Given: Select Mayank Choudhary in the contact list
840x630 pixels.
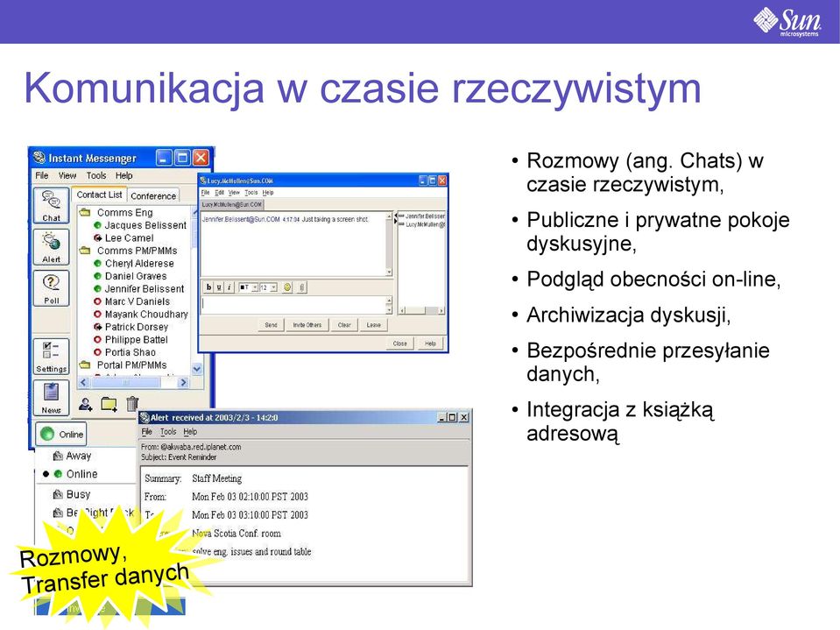Looking at the screenshot, I should coord(146,315).
